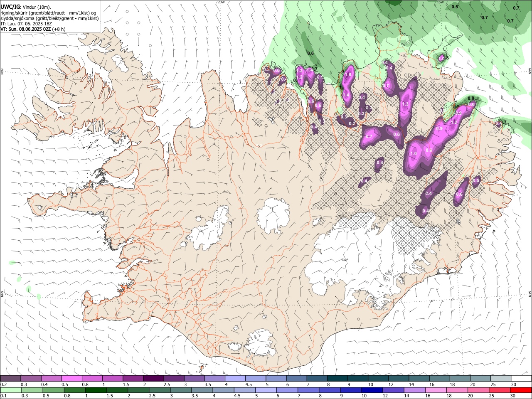532x399 pixels.
Task: Click the '0.4' label on the purple scale
Action: (x=44, y=384)
